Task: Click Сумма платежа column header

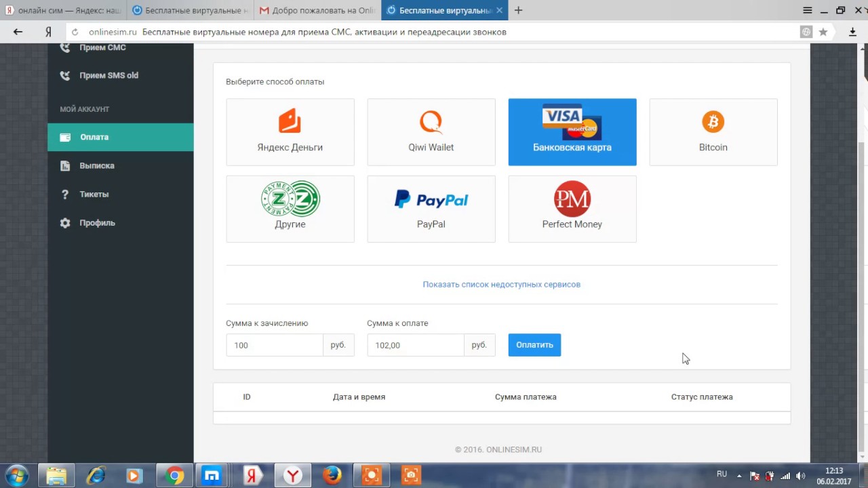Action: [526, 397]
